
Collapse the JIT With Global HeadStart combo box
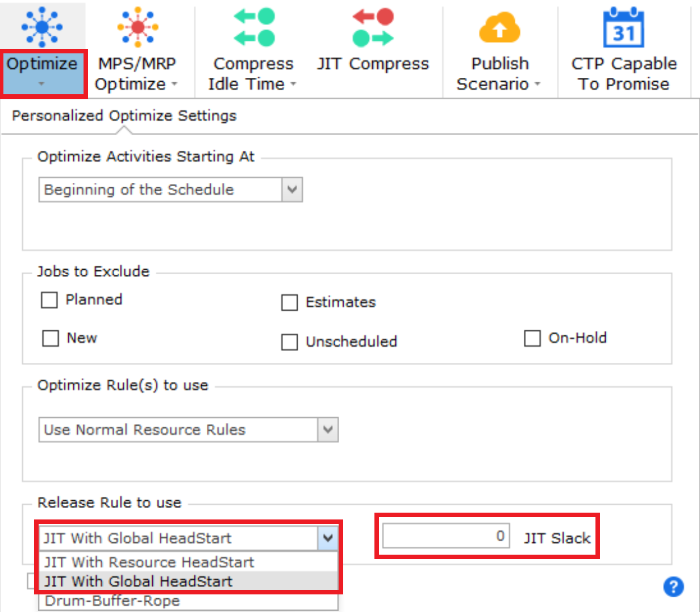pyautogui.click(x=328, y=538)
